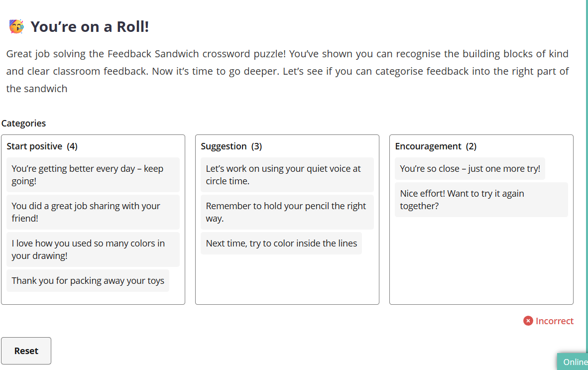Select "Let's work on using your quiet voice" card
588x370 pixels.
coord(287,175)
